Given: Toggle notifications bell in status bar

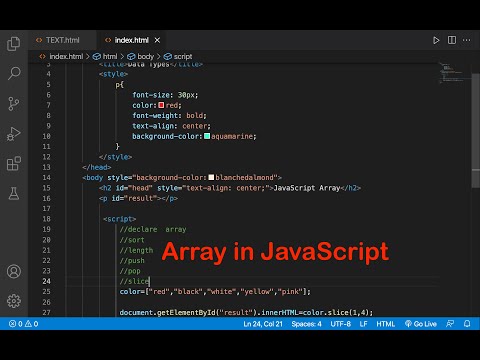Looking at the screenshot, I should (467, 324).
